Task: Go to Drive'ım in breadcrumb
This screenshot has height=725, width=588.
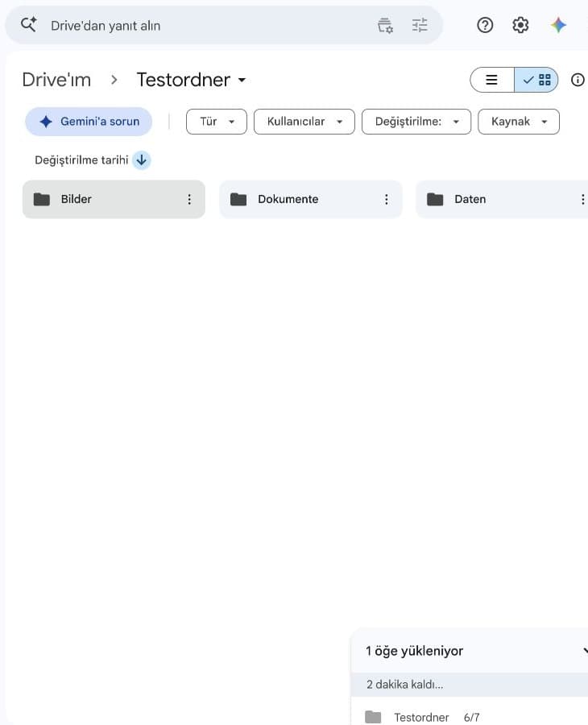Action: pyautogui.click(x=56, y=80)
